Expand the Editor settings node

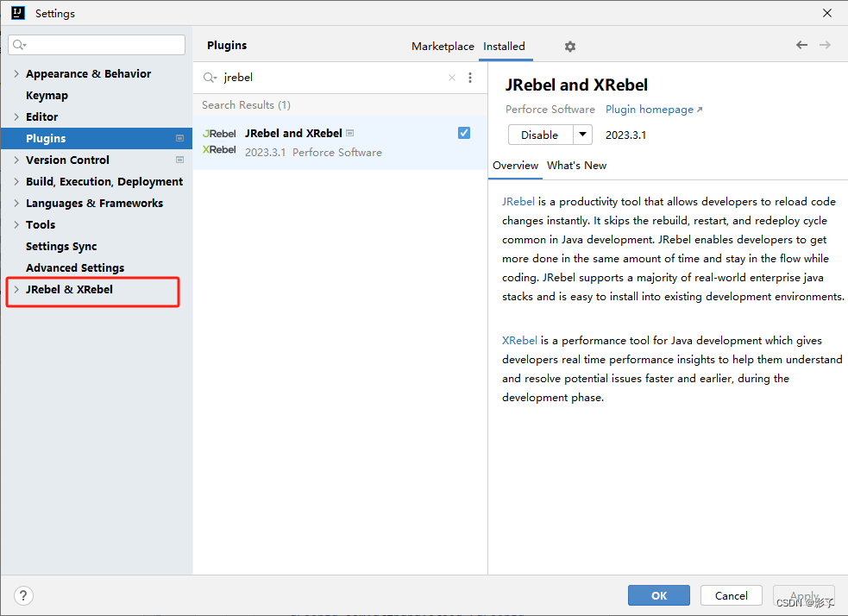click(16, 116)
